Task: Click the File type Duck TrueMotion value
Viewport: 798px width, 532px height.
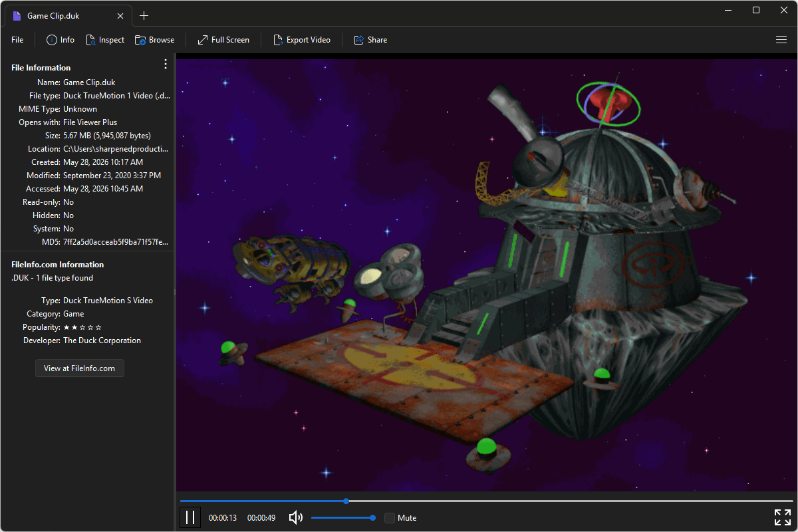Action: [x=116, y=96]
